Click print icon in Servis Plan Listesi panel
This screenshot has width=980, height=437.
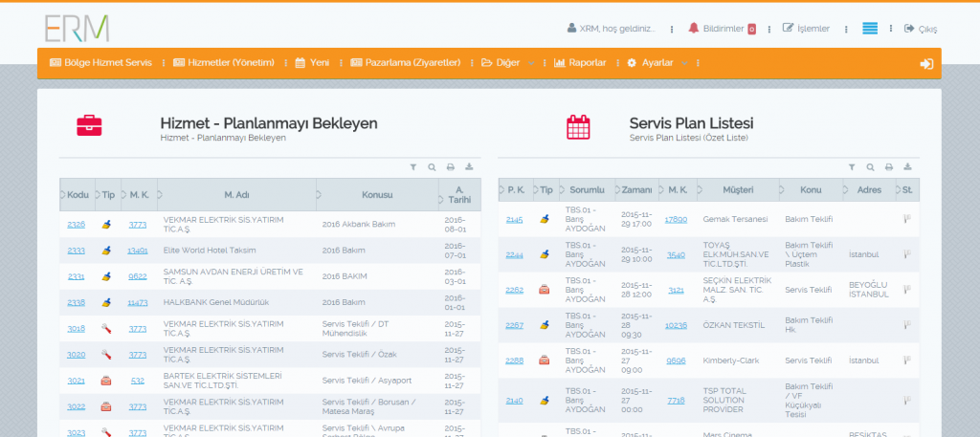889,167
